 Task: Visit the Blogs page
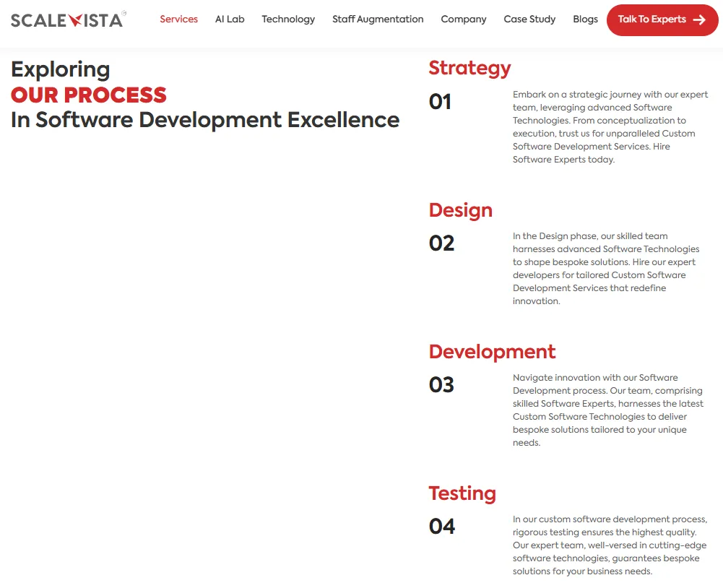pos(585,20)
